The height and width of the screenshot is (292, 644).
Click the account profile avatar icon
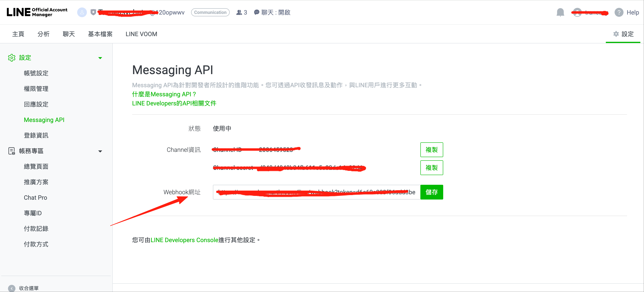pyautogui.click(x=82, y=12)
